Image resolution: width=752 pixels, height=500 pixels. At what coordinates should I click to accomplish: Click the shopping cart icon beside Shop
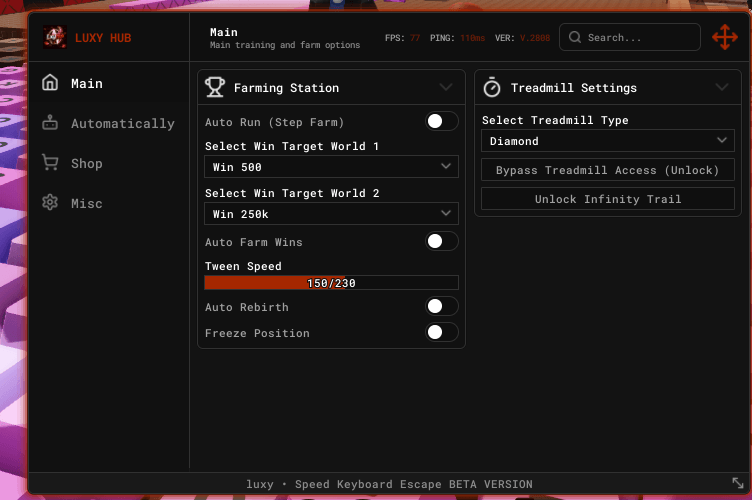50,163
